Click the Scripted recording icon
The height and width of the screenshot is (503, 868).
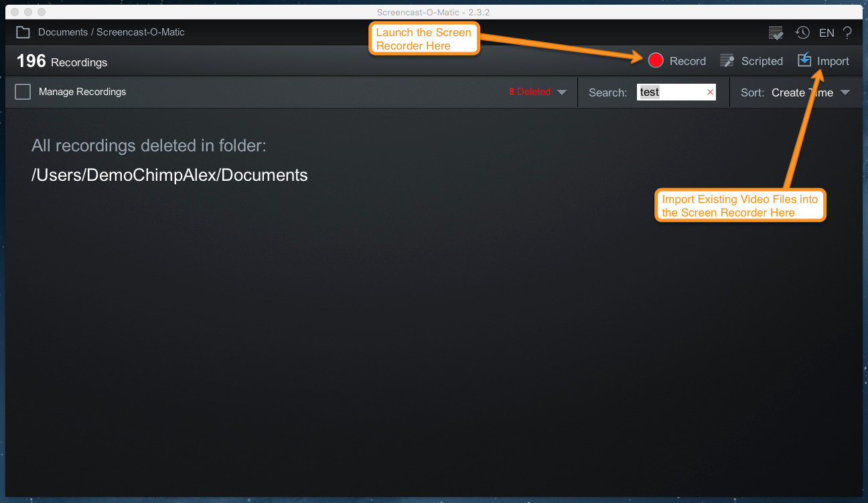(x=727, y=61)
